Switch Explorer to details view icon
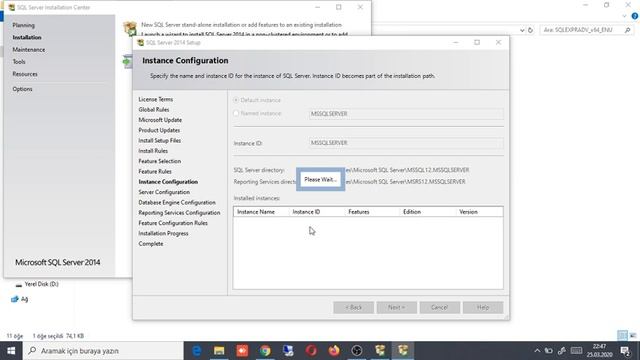640x360 pixels. click(622, 336)
